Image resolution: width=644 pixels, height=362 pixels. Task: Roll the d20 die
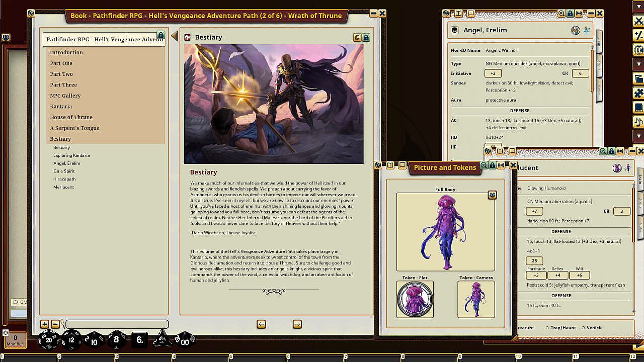point(49,340)
